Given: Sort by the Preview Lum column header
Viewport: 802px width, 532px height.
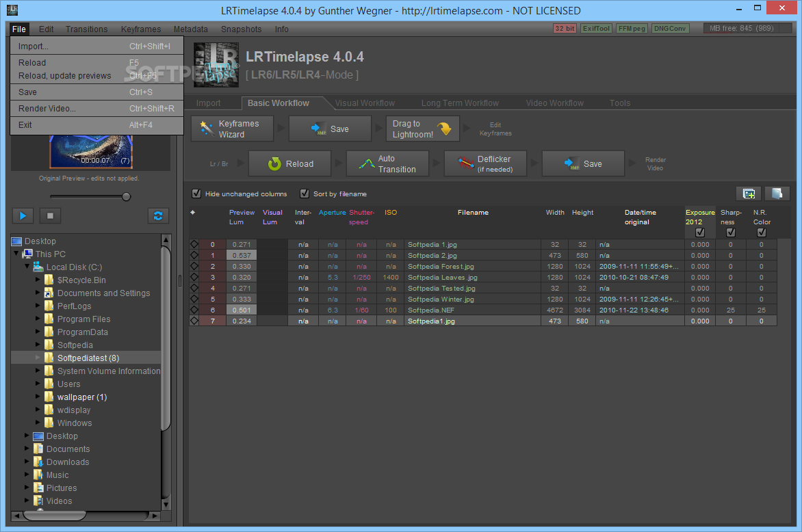Looking at the screenshot, I should 242,217.
